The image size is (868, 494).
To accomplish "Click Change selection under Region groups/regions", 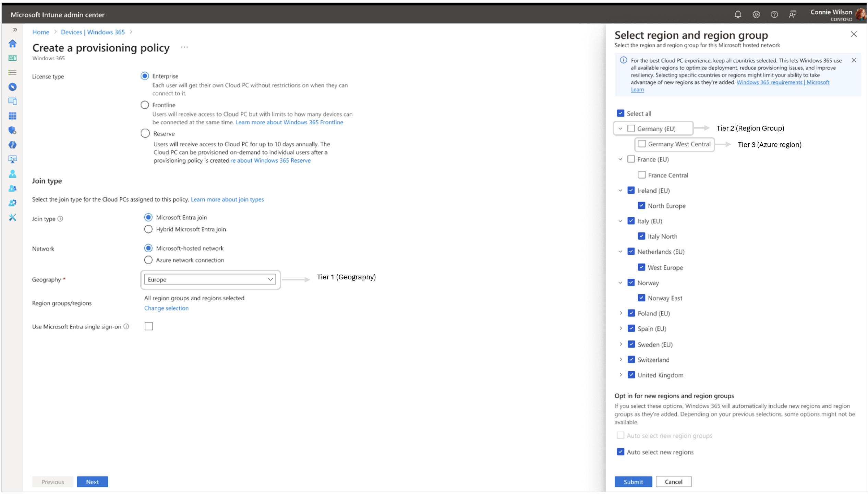I will click(166, 308).
